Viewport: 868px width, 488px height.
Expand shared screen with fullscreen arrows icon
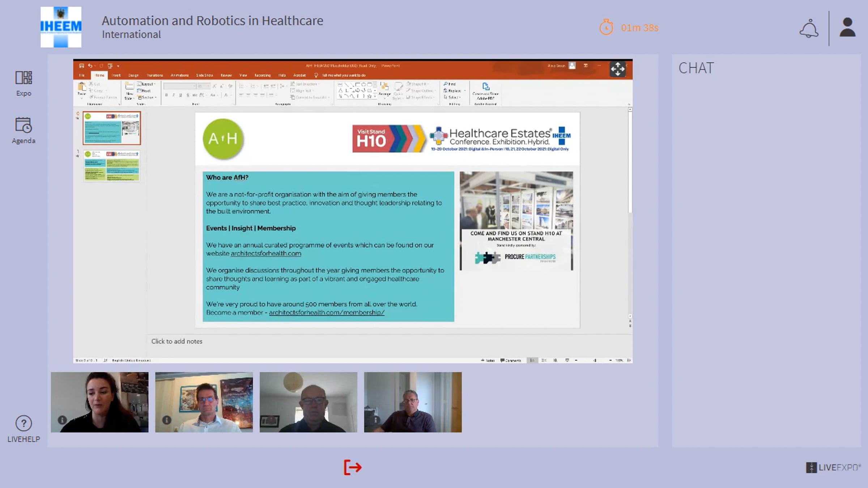[x=617, y=69]
